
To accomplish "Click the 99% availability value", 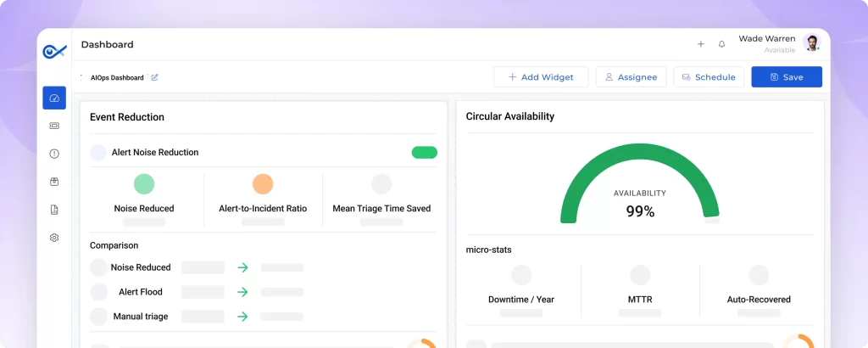I will coord(640,211).
